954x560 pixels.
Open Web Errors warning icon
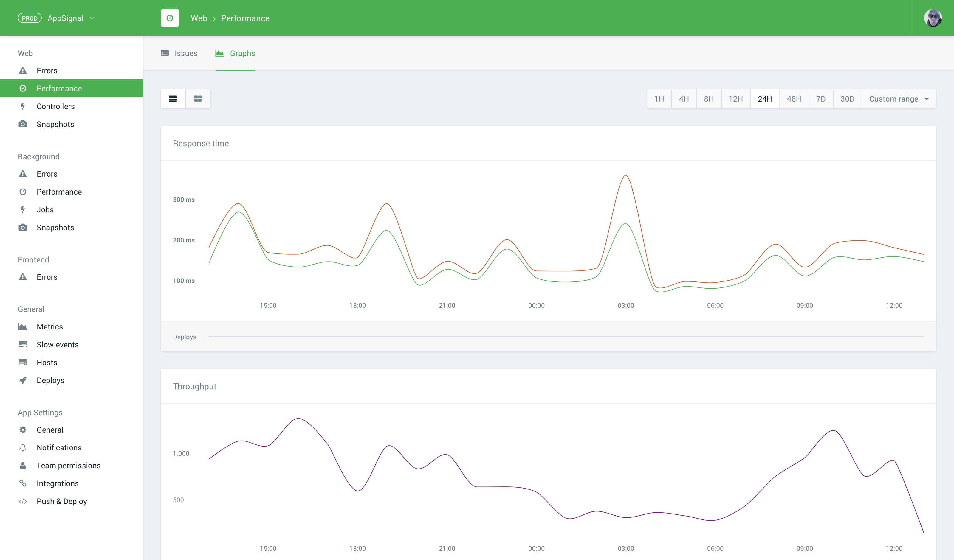(x=23, y=70)
